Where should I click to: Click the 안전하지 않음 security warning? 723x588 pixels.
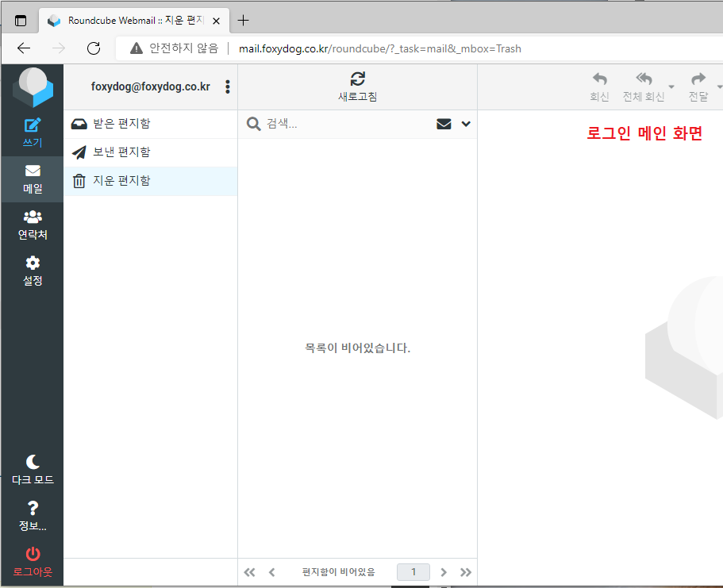175,48
